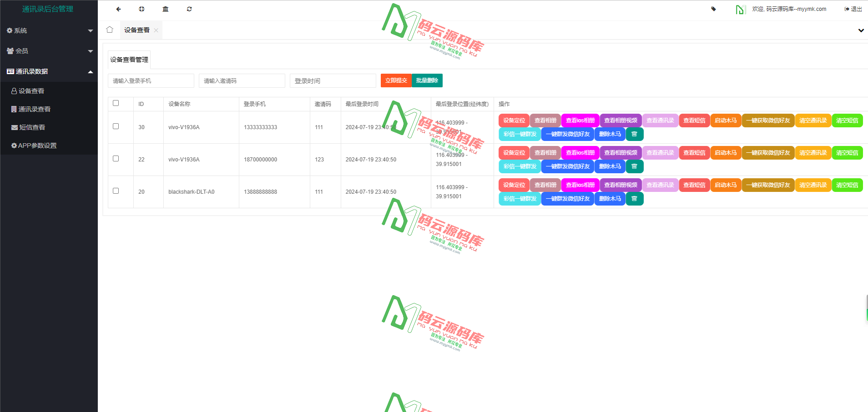The image size is (868, 412).
Task: Click the logout icon beside 退出
Action: 846,9
